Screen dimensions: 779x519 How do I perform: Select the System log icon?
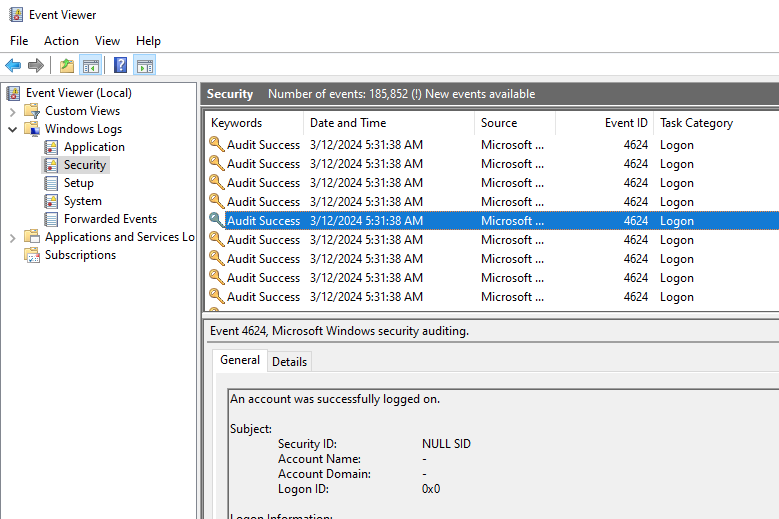[52, 201]
